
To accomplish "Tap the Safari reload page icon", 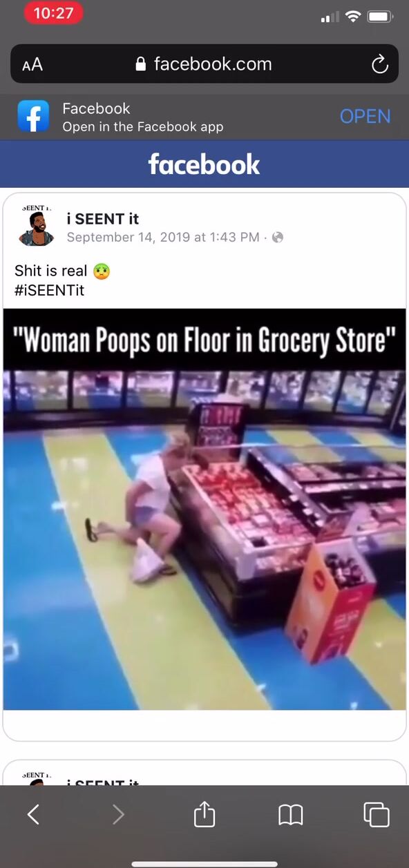I will (380, 64).
